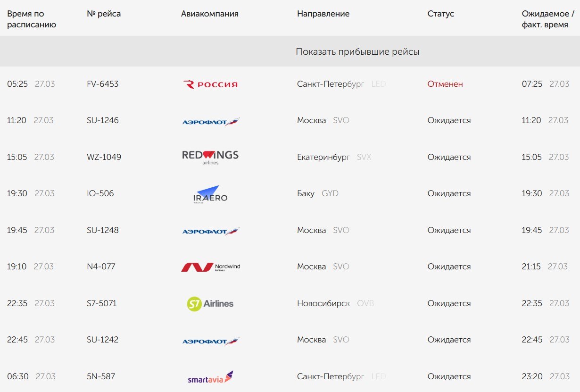The height and width of the screenshot is (392, 580).
Task: Expand 'Показать прибывшие рейсы' row
Action: coord(357,52)
